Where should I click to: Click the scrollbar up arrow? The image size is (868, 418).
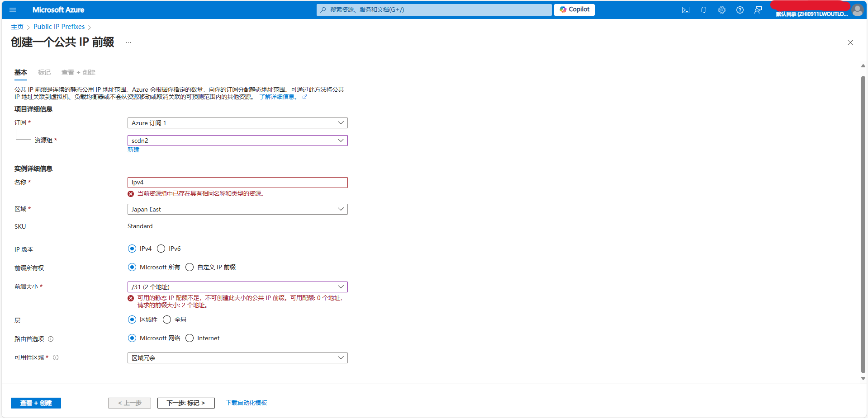pyautogui.click(x=863, y=66)
